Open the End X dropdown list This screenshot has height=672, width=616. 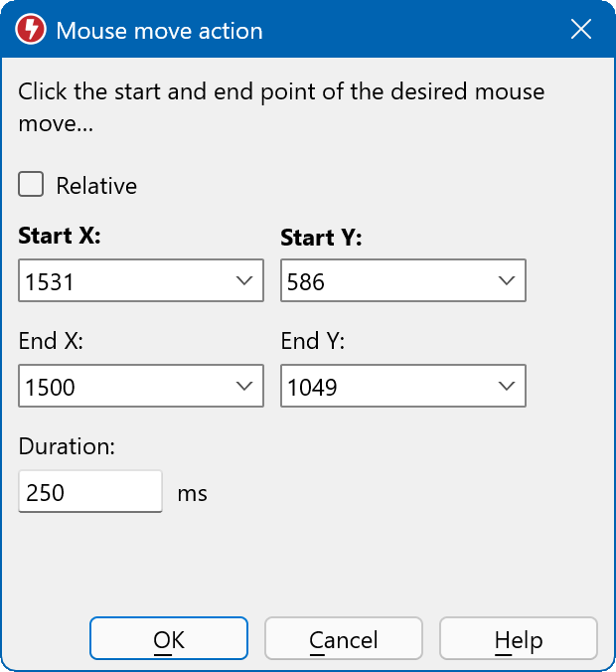244,387
